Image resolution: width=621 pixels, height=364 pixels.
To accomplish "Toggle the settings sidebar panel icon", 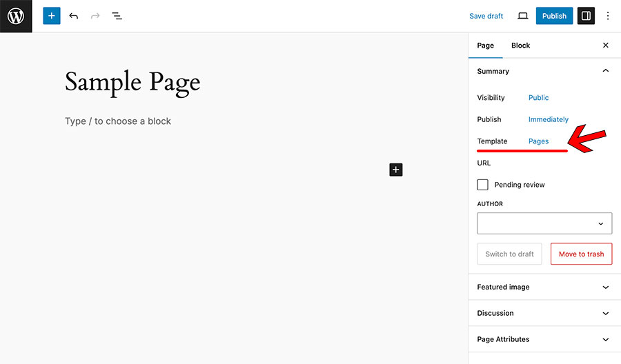I will point(586,16).
